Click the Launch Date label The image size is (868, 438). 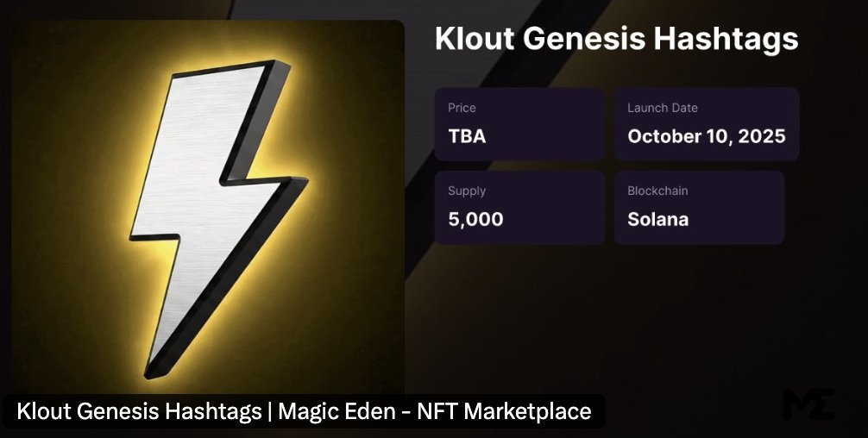pyautogui.click(x=662, y=108)
